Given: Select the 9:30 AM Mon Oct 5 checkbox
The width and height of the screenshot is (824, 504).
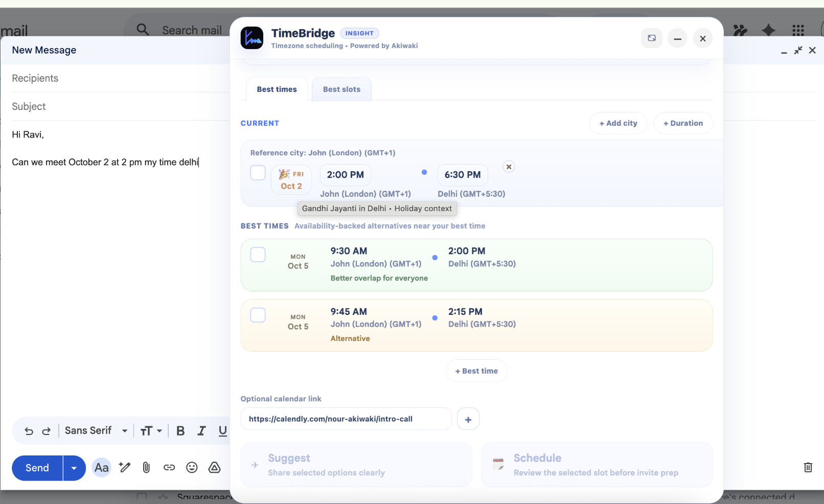Looking at the screenshot, I should pos(258,255).
